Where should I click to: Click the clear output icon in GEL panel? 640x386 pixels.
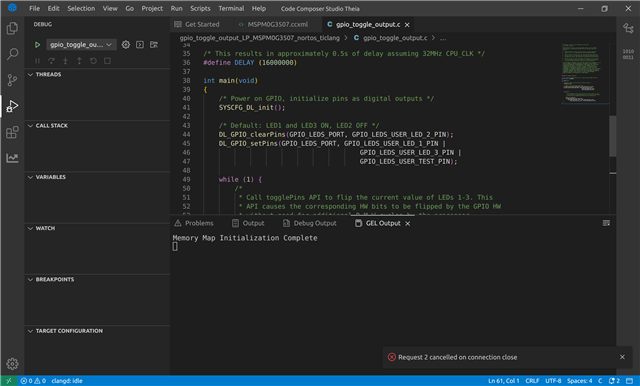click(606, 223)
